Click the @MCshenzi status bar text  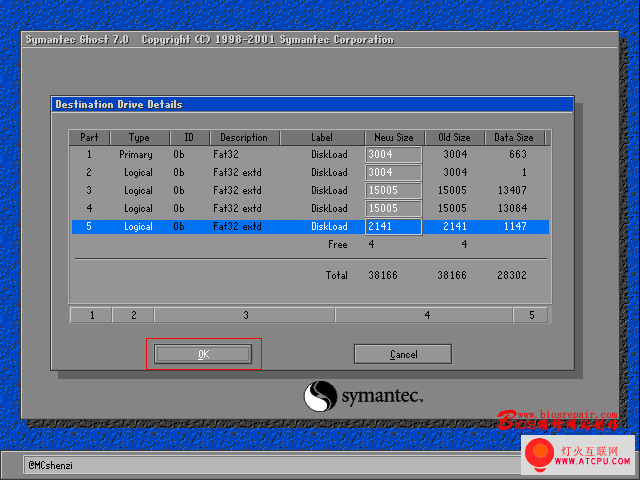point(51,465)
